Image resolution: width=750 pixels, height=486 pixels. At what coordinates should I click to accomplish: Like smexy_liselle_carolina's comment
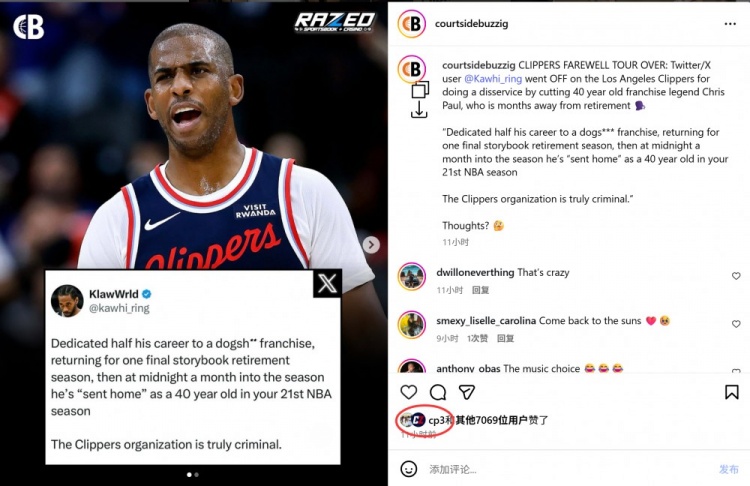pyautogui.click(x=736, y=324)
